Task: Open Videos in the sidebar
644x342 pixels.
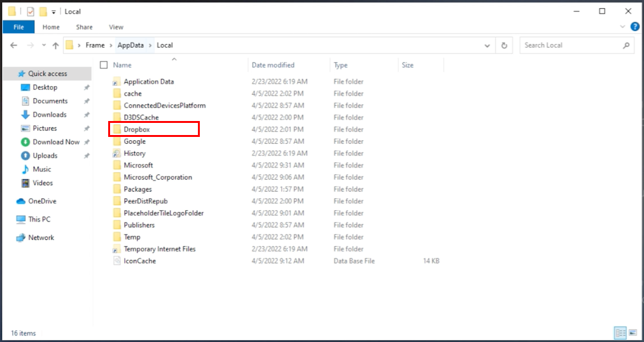Action: [42, 183]
